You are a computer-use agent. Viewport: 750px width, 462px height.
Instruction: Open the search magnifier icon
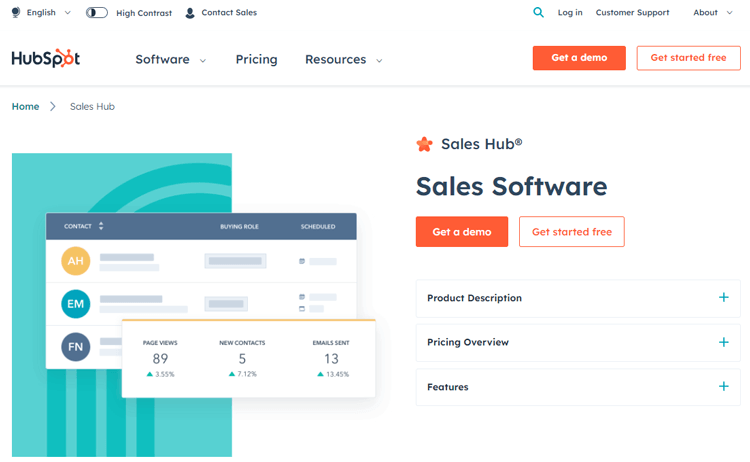point(538,12)
